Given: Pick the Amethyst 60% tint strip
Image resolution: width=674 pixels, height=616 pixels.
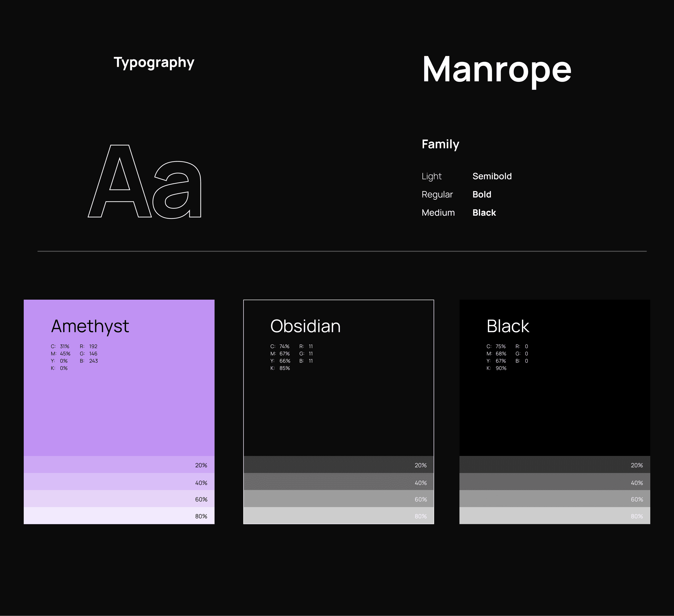Looking at the screenshot, I should point(119,499).
